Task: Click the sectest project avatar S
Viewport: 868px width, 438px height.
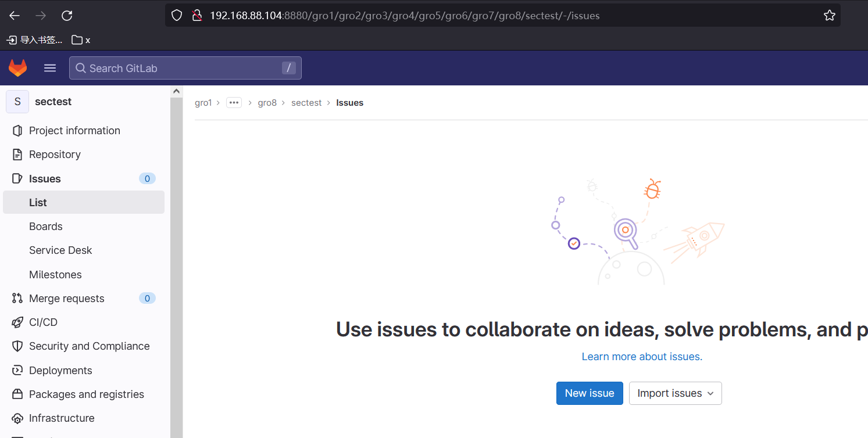Action: (17, 102)
